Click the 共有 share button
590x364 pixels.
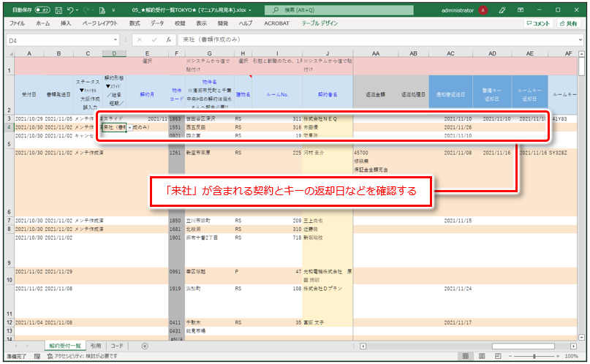click(568, 23)
